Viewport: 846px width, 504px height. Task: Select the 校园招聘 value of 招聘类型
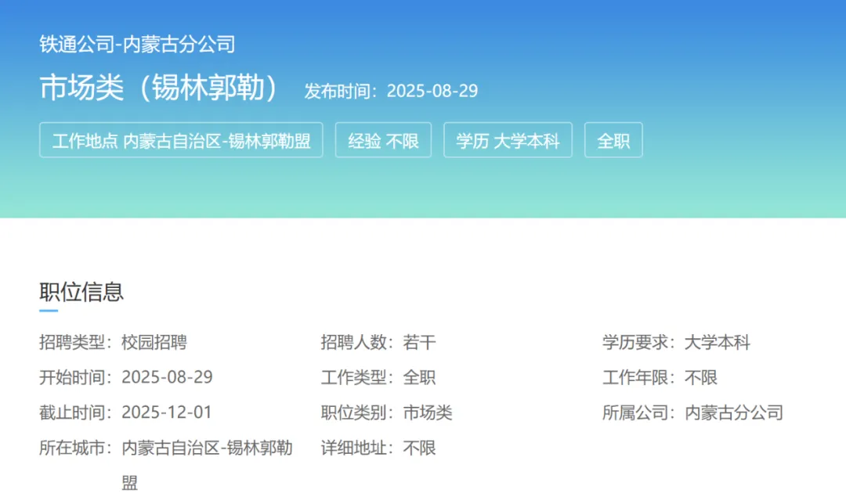(x=154, y=342)
